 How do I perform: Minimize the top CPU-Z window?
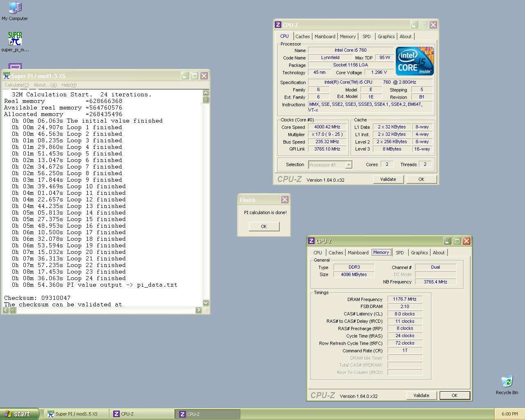tap(414, 25)
